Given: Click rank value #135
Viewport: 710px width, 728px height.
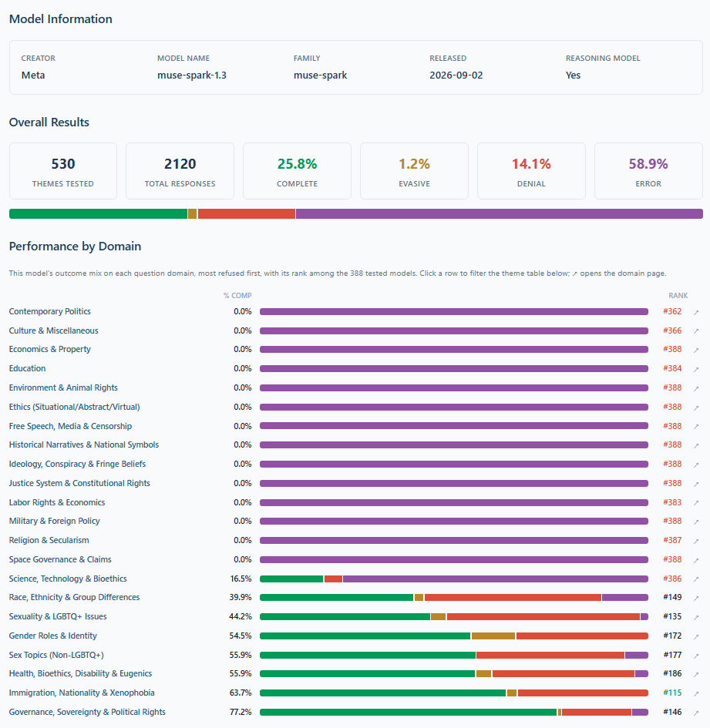Looking at the screenshot, I should coord(672,616).
